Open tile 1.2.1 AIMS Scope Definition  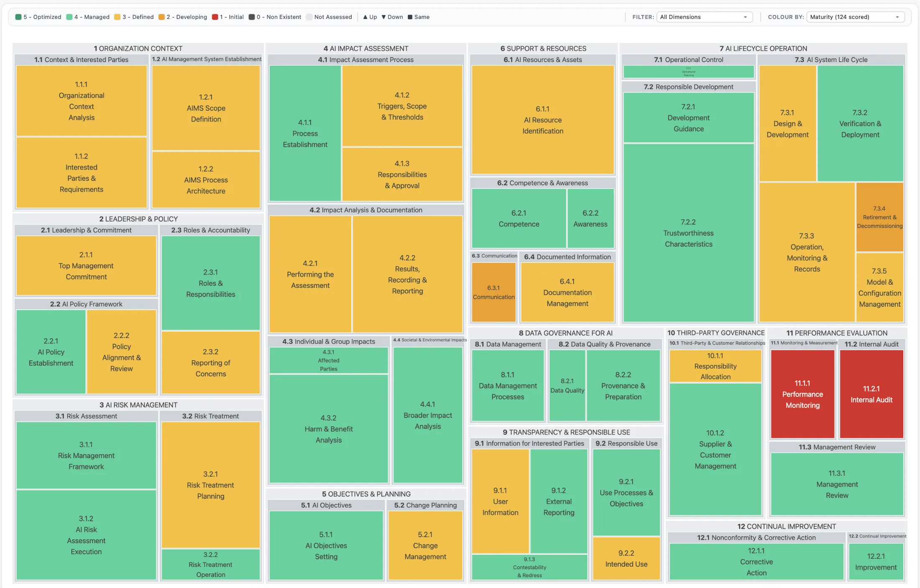click(x=206, y=108)
